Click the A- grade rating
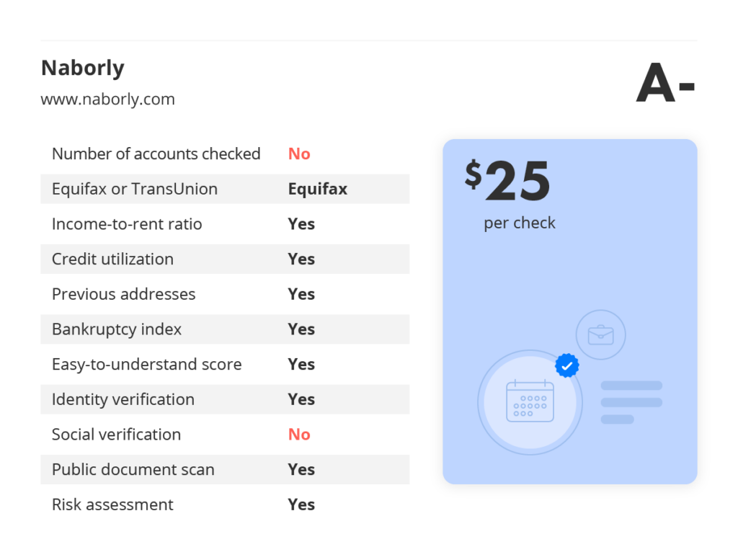The image size is (738, 560). 665,84
